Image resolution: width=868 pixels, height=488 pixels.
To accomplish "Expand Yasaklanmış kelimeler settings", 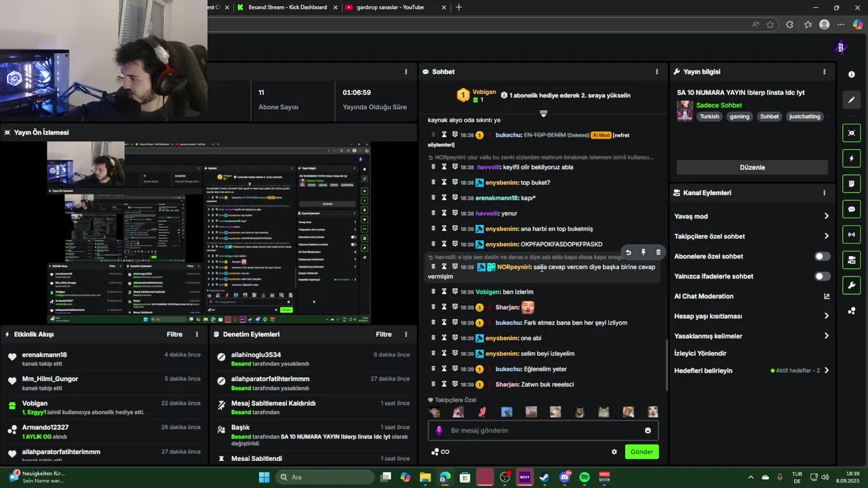I will pos(827,336).
